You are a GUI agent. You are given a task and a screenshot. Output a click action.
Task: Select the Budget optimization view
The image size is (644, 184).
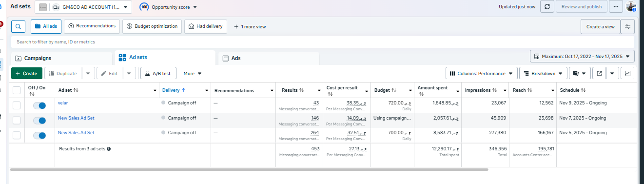[152, 26]
